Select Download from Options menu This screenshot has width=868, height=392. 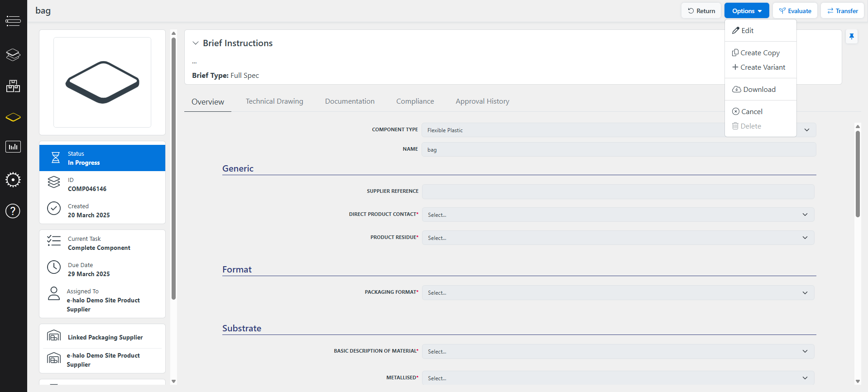tap(761, 89)
